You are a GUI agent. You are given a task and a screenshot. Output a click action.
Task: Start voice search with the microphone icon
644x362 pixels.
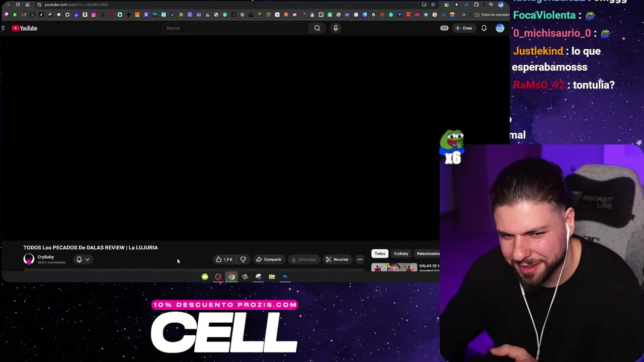pyautogui.click(x=336, y=28)
